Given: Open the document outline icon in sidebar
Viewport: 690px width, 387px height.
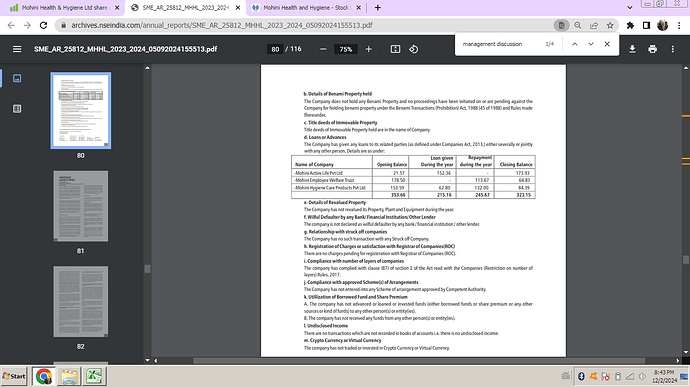Looking at the screenshot, I should tap(17, 109).
